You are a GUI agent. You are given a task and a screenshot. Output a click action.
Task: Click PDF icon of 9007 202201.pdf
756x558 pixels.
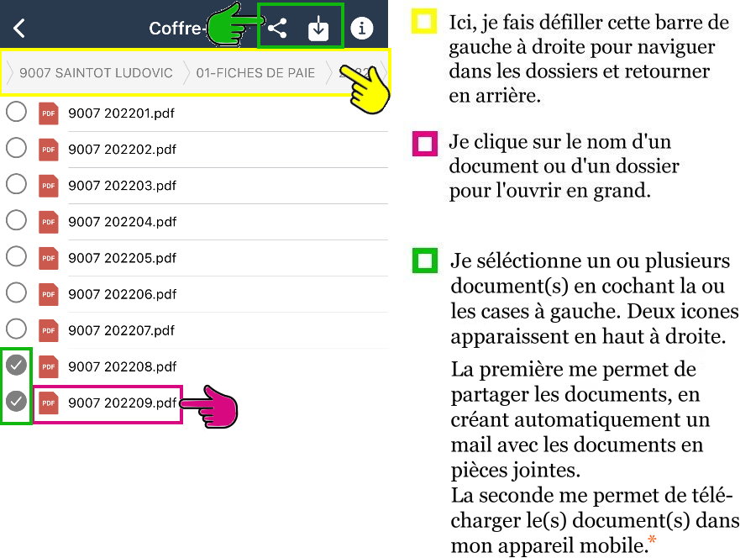point(49,113)
